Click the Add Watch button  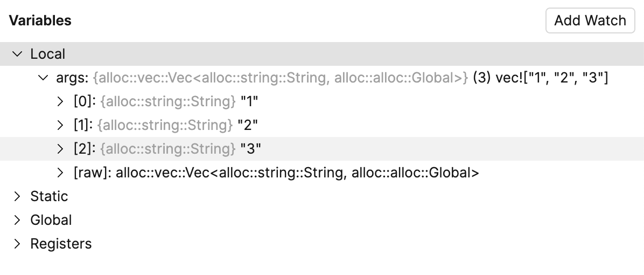pyautogui.click(x=590, y=20)
